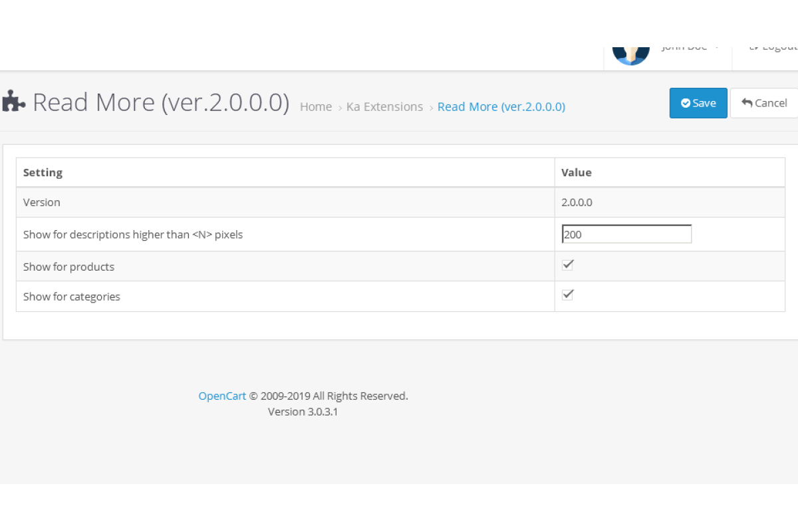
Task: Click the Show for descriptions higher than label
Action: coord(132,234)
